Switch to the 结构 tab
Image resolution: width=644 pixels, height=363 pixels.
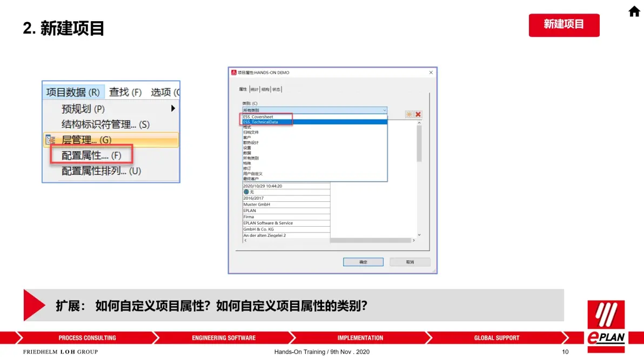(x=265, y=89)
